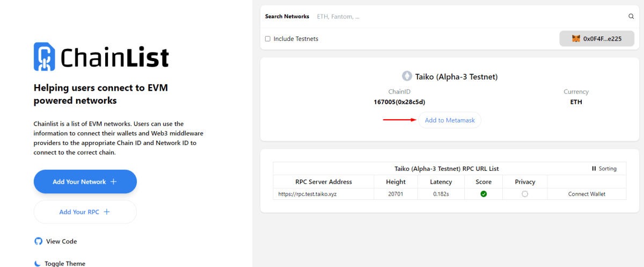Click the Add Your RPC button

point(85,212)
